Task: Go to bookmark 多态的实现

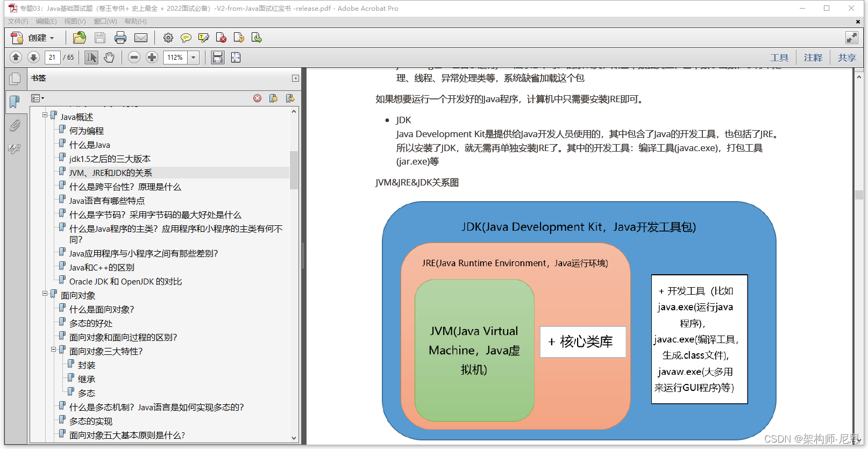Action: coord(91,421)
